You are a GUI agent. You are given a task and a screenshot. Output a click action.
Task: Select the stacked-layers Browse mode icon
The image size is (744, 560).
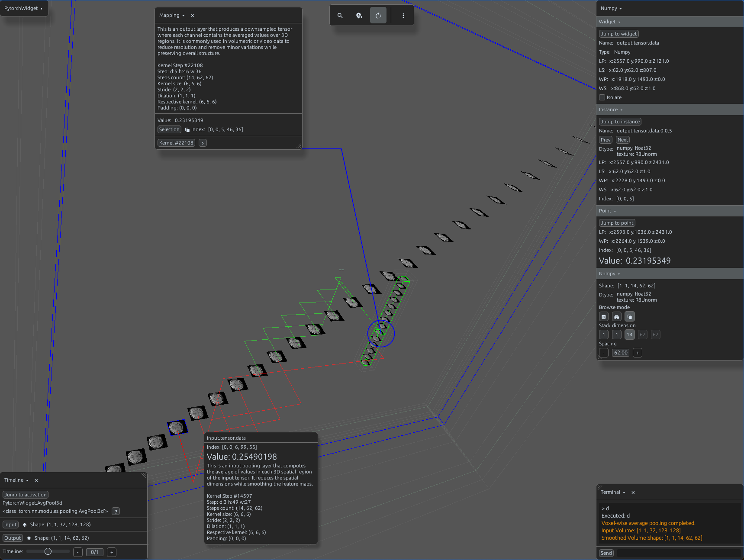pyautogui.click(x=630, y=317)
